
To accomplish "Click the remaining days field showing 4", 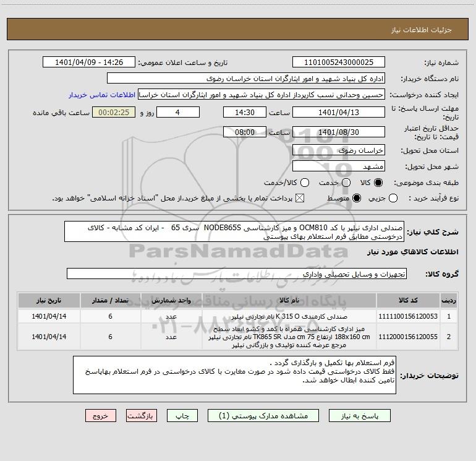I will pyautogui.click(x=178, y=112).
